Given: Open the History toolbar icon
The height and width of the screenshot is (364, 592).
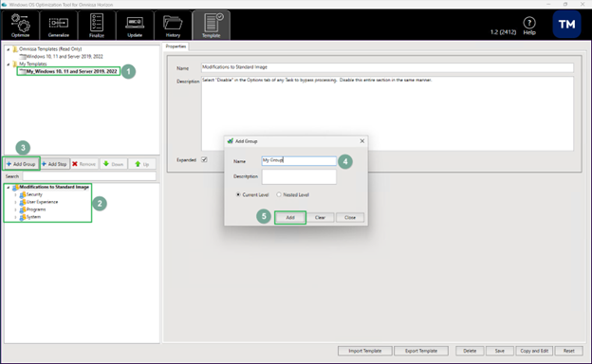Looking at the screenshot, I should coord(173,25).
